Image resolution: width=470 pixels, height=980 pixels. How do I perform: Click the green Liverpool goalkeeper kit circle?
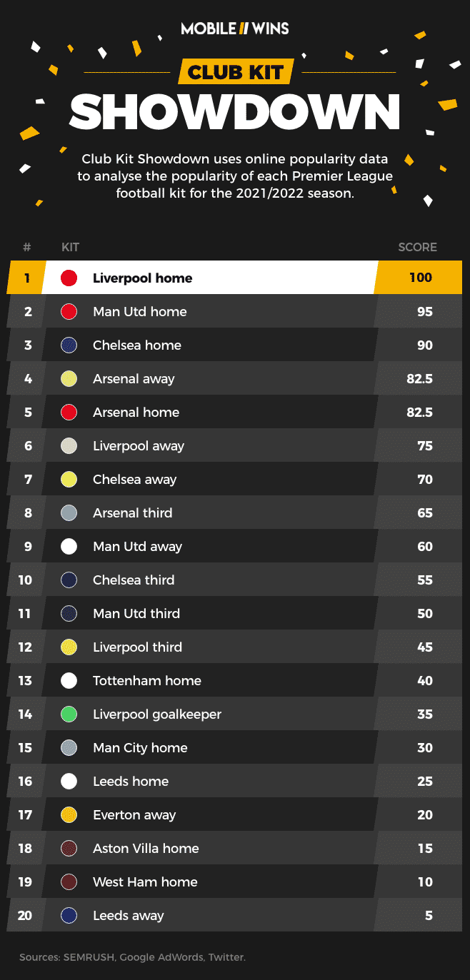(69, 714)
